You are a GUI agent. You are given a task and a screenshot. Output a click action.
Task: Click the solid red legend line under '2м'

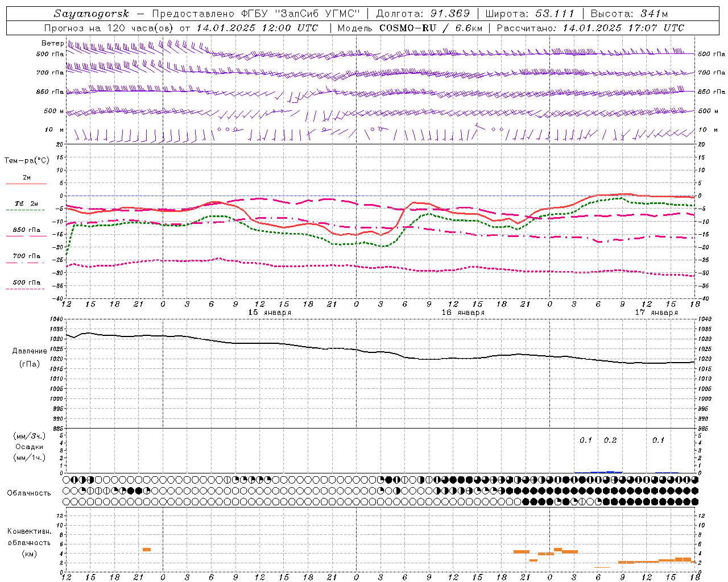[26, 184]
